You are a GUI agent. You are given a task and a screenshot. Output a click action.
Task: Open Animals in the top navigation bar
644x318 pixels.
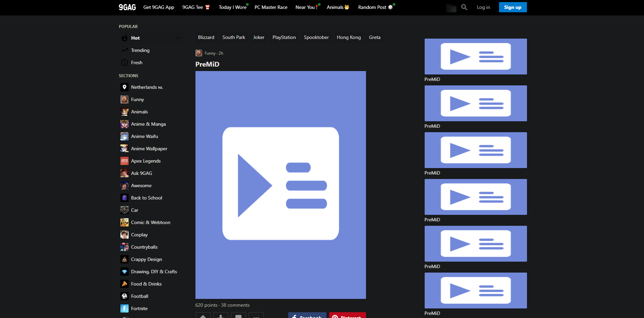tap(338, 7)
